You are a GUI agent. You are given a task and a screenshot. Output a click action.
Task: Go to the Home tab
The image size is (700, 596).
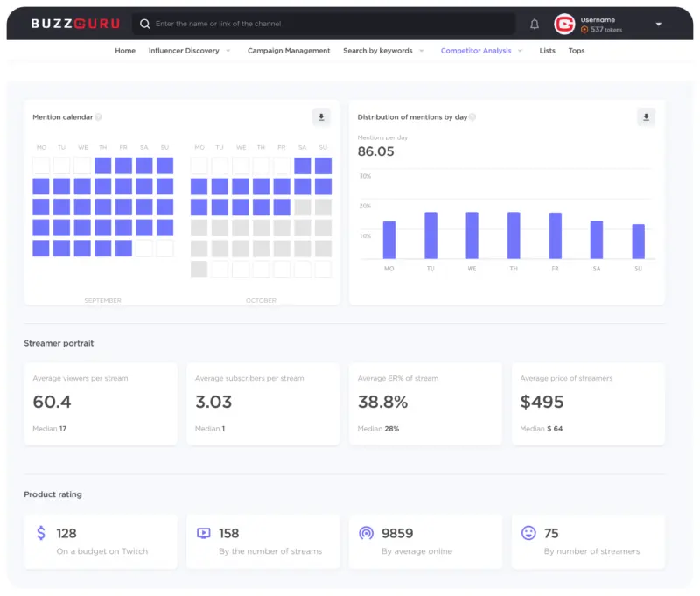pyautogui.click(x=125, y=51)
